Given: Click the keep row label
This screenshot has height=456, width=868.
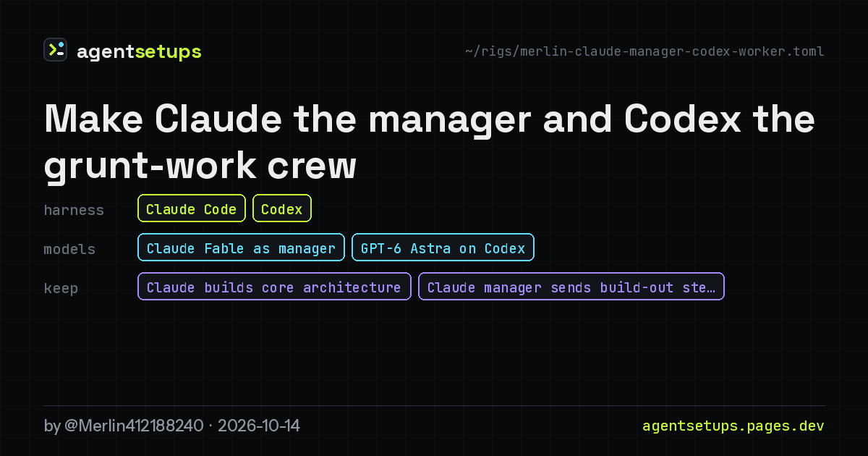Looking at the screenshot, I should click(x=61, y=288).
